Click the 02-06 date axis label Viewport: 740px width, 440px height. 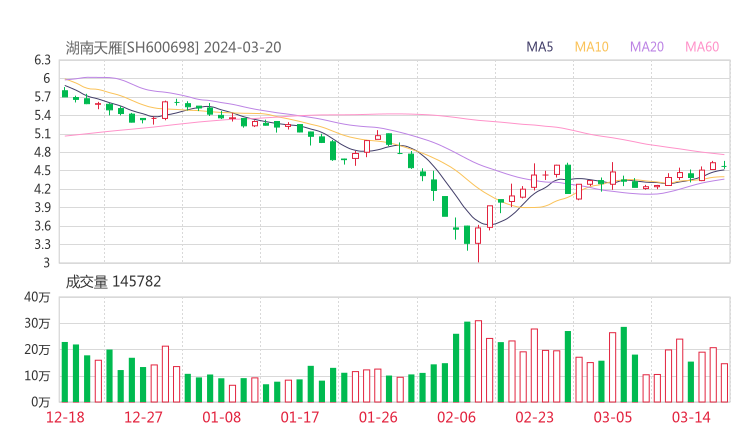[456, 417]
